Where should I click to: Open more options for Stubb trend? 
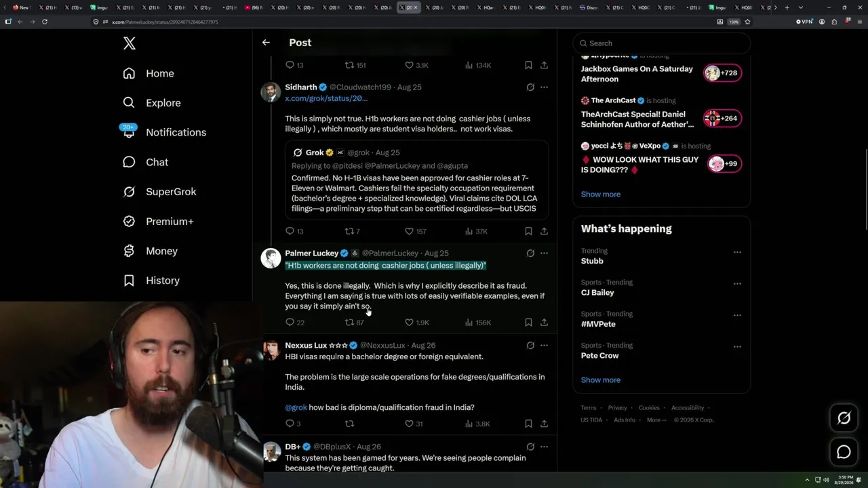tap(737, 252)
